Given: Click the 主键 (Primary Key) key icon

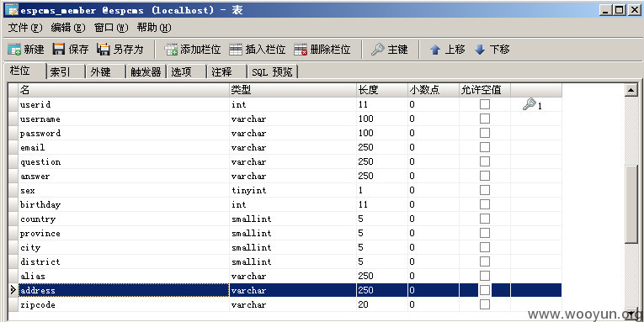Looking at the screenshot, I should pos(377,50).
